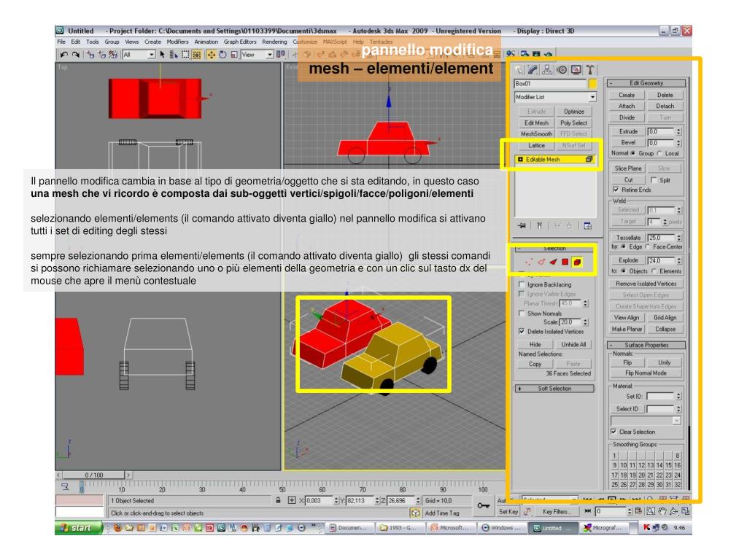747x560 pixels.
Task: Open the Modify command panel tab
Action: coord(533,70)
